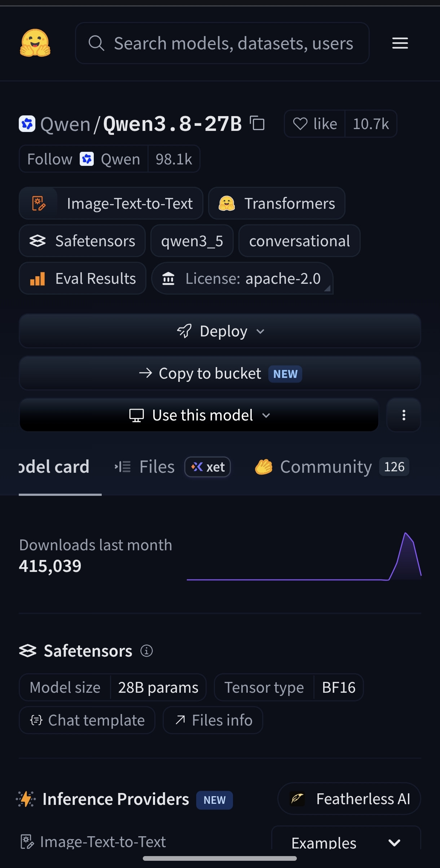Click the search models input field
Image resolution: width=440 pixels, height=868 pixels.
pyautogui.click(x=222, y=43)
